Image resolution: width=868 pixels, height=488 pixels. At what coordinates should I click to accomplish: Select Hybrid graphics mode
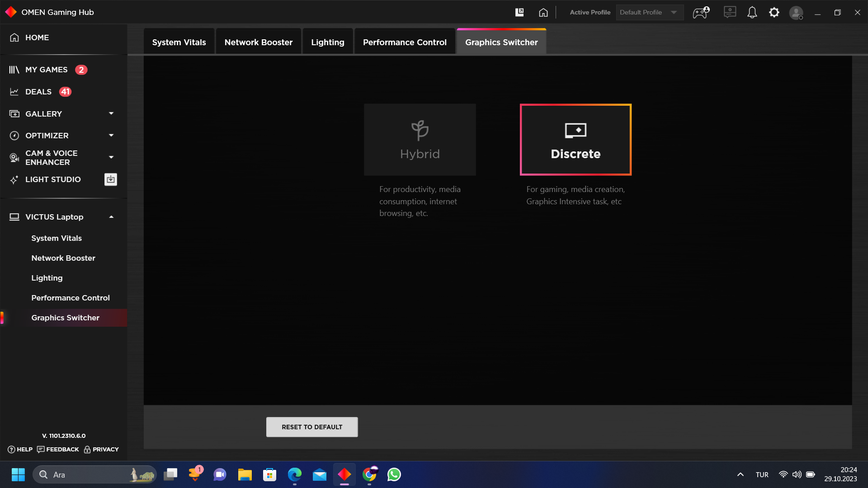[x=420, y=140]
